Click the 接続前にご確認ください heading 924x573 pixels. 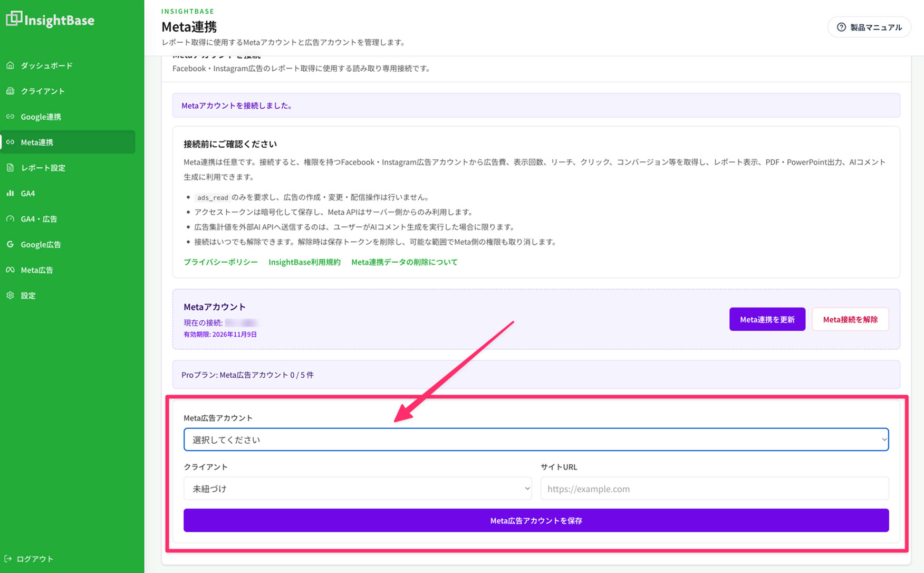(230, 144)
